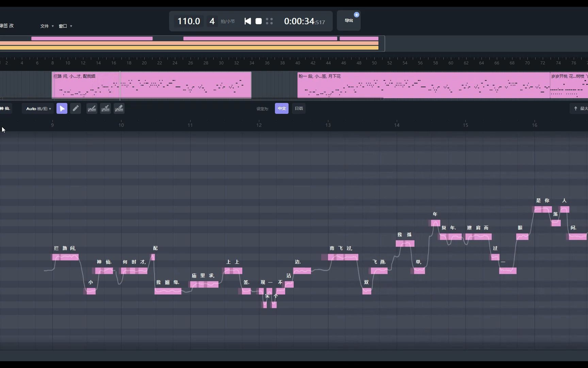Screen dimensions: 588x368
Task: Select the note with lyric 签.
Action: [246, 291]
